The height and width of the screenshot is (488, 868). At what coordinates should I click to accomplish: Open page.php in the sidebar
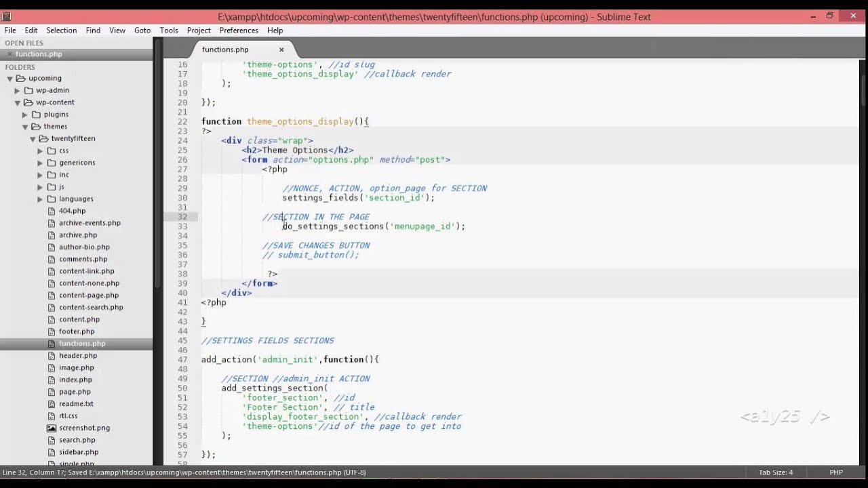75,392
